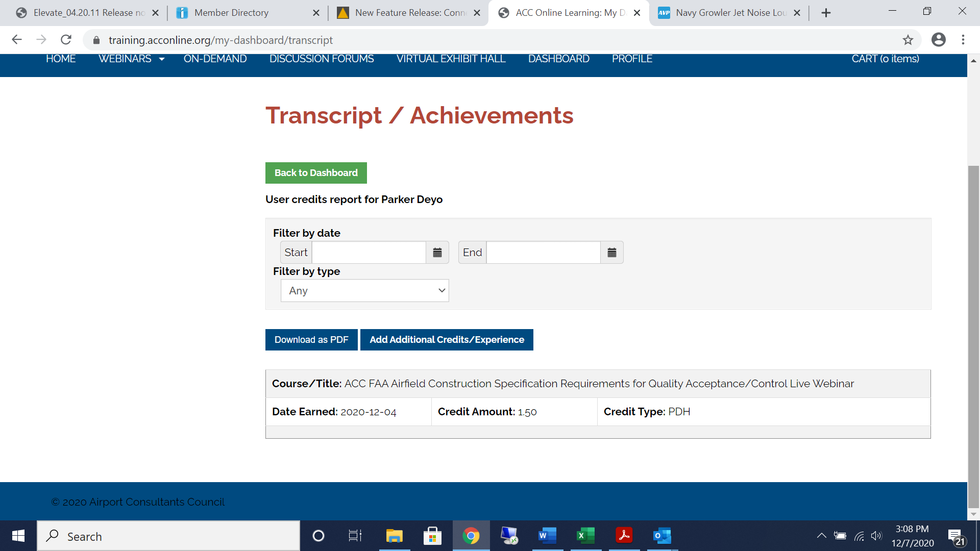
Task: Open the VIRTUAL EXHIBIT HALL
Action: [x=451, y=59]
